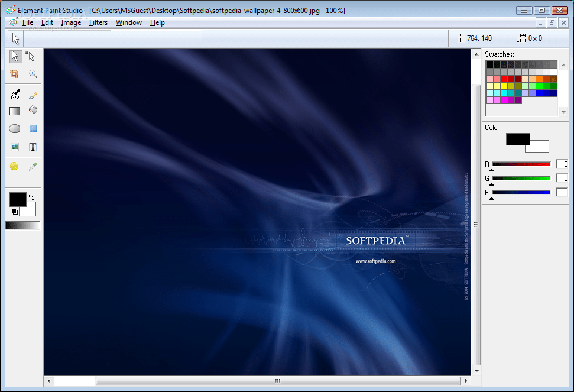Select the move selection tool with small square

[31, 56]
